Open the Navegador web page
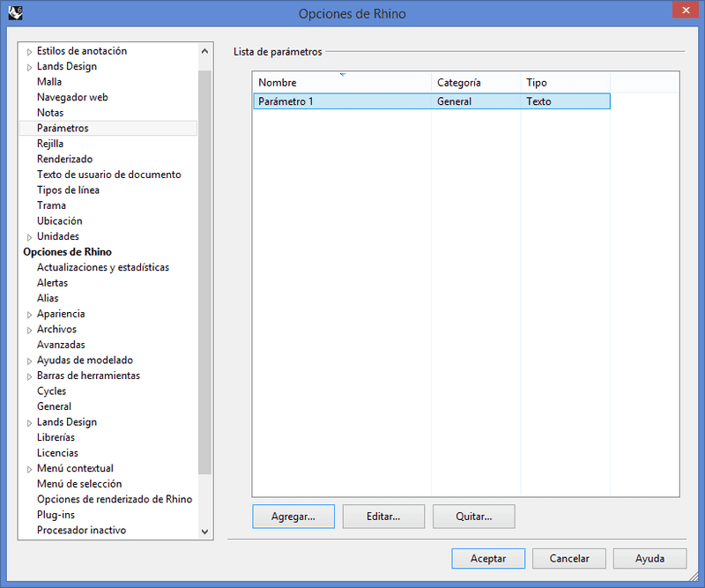Screen dimensions: 705x588 pyautogui.click(x=72, y=97)
